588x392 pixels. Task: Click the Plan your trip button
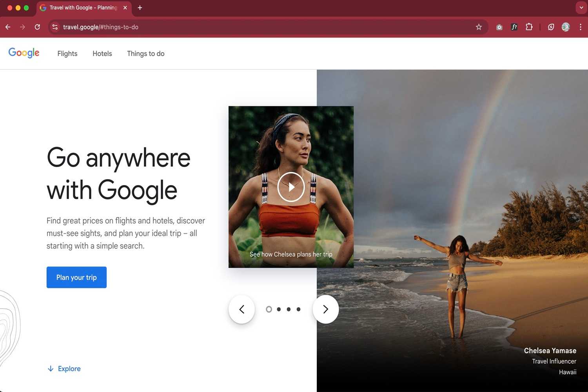(76, 277)
